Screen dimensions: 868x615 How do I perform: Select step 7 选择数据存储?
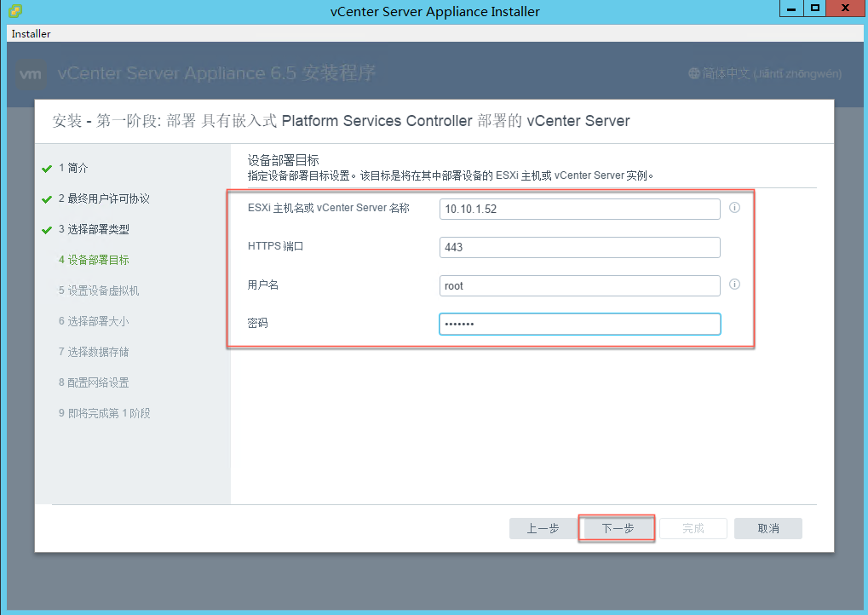click(x=94, y=352)
